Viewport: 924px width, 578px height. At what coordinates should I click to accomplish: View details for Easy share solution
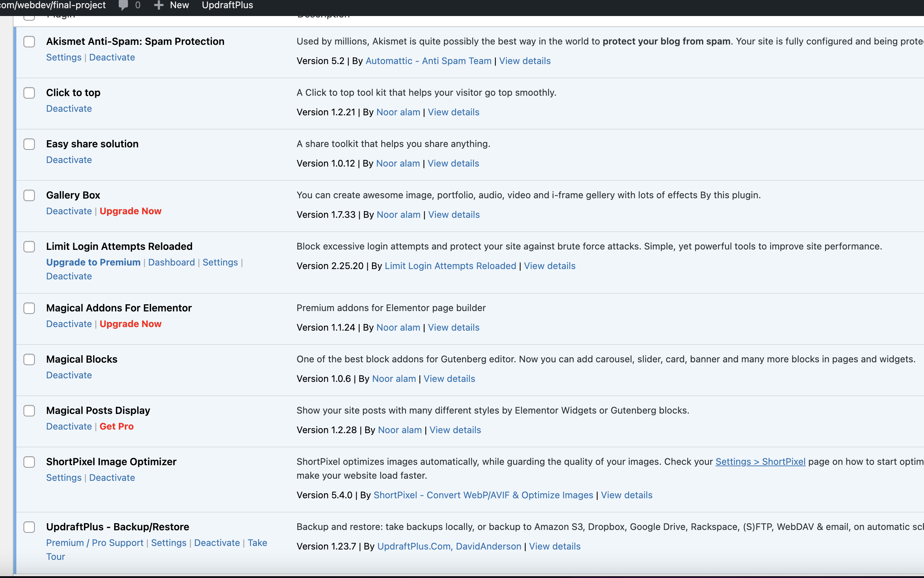click(x=453, y=163)
